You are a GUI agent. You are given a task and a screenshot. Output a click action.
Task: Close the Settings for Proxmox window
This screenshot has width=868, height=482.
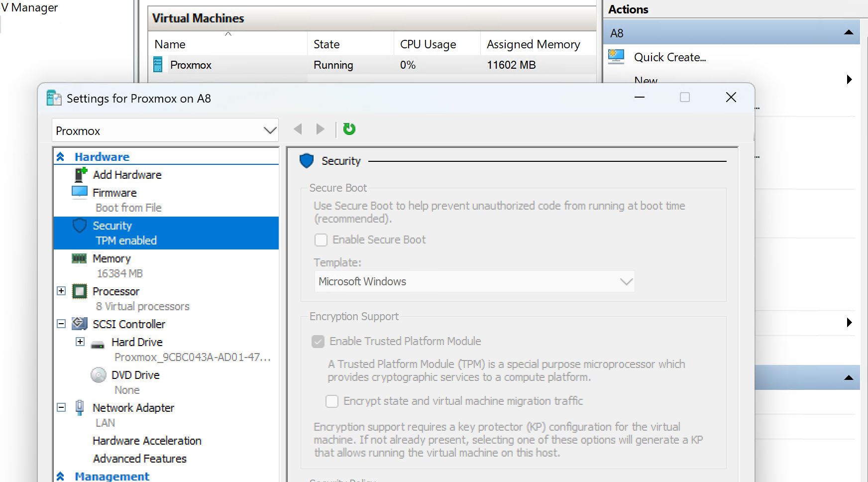731,97
